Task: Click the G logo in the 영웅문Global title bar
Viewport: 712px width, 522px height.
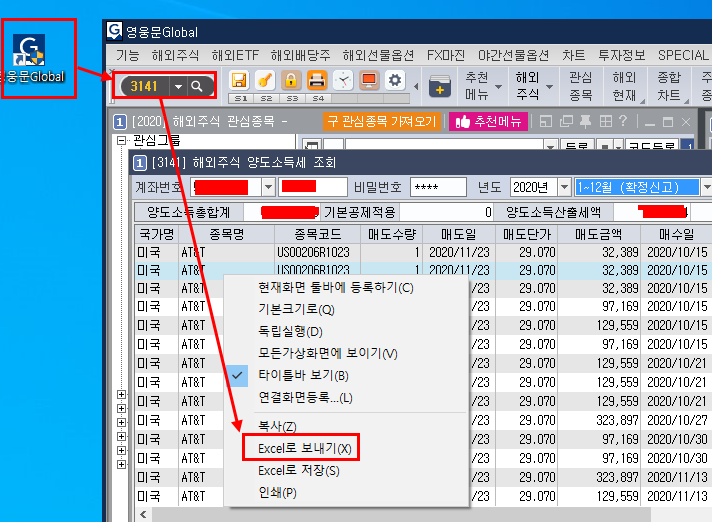Action: (x=114, y=31)
